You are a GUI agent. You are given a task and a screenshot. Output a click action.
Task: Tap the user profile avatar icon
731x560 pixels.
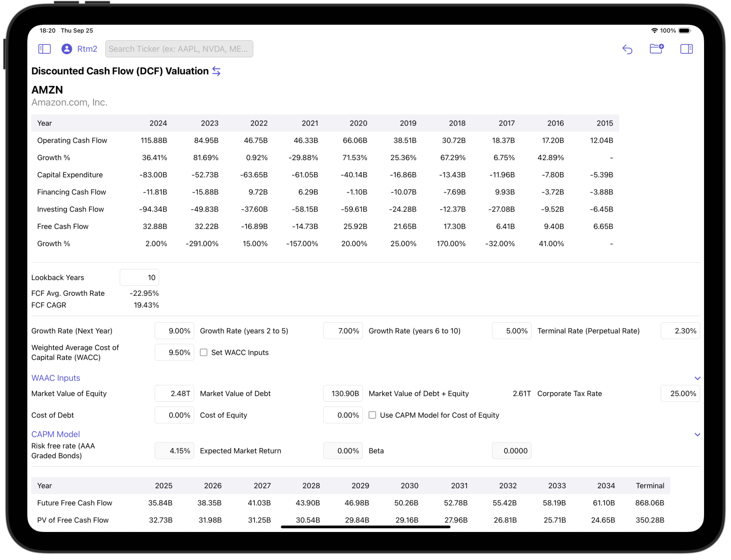(x=67, y=49)
